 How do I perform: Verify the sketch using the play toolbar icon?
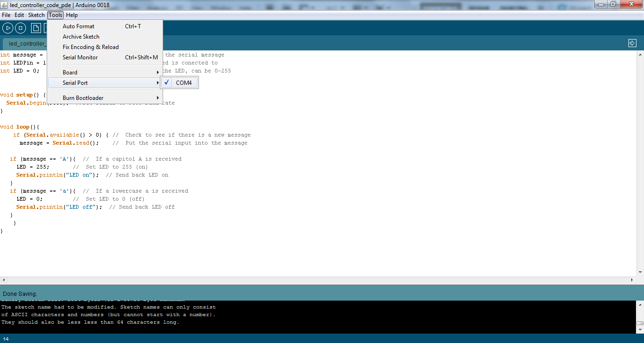coord(8,28)
